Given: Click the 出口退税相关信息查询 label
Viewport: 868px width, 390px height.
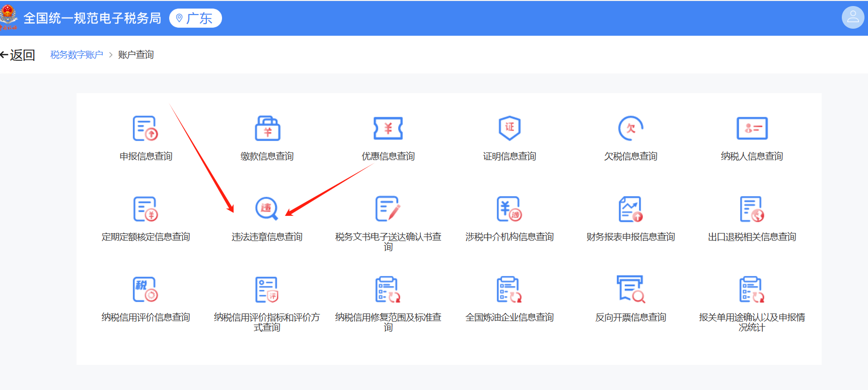Looking at the screenshot, I should tap(752, 237).
